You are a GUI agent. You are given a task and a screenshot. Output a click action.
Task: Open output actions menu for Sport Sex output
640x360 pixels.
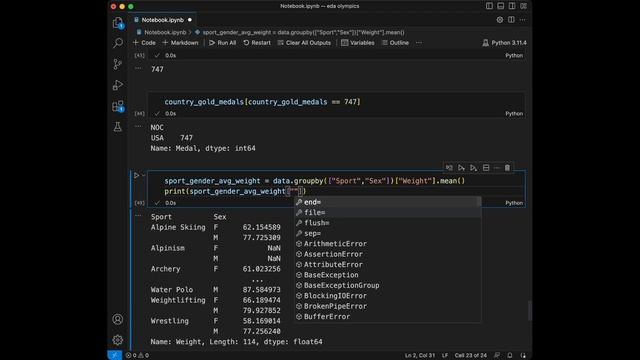coord(138,216)
